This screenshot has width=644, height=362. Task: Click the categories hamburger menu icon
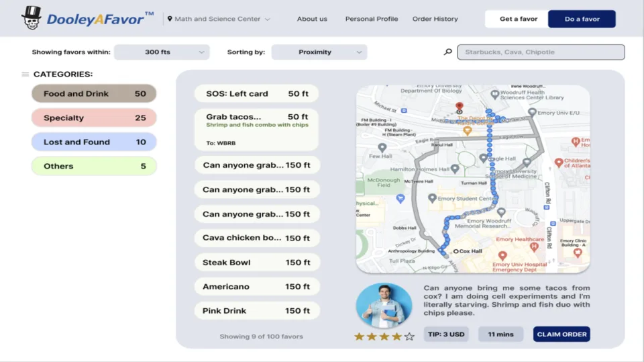[25, 74]
